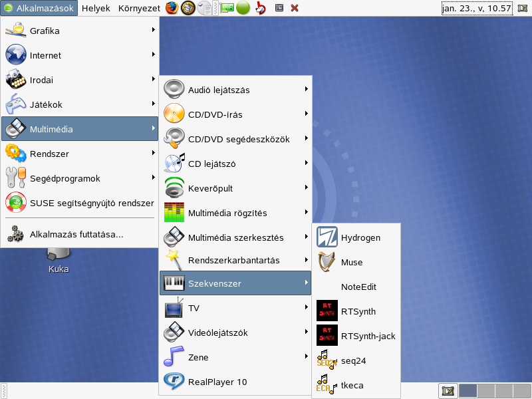
Task: Select the active blue first workspace
Action: coord(468,391)
